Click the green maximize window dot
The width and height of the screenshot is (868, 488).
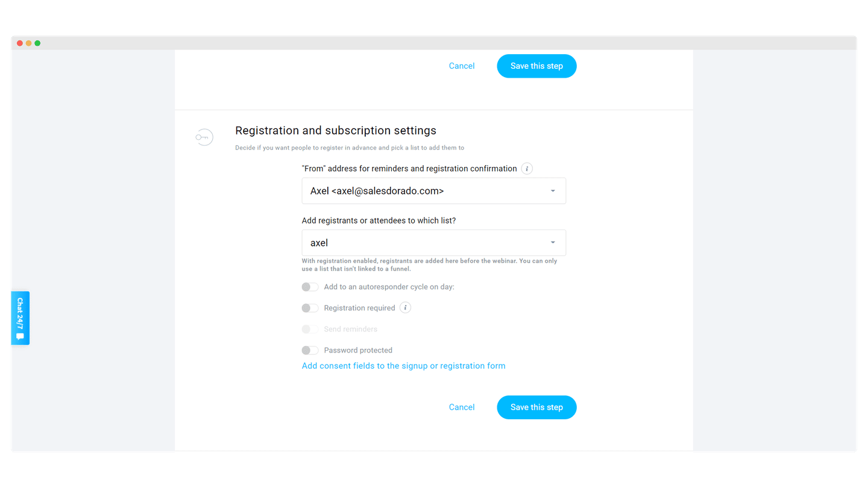coord(37,43)
